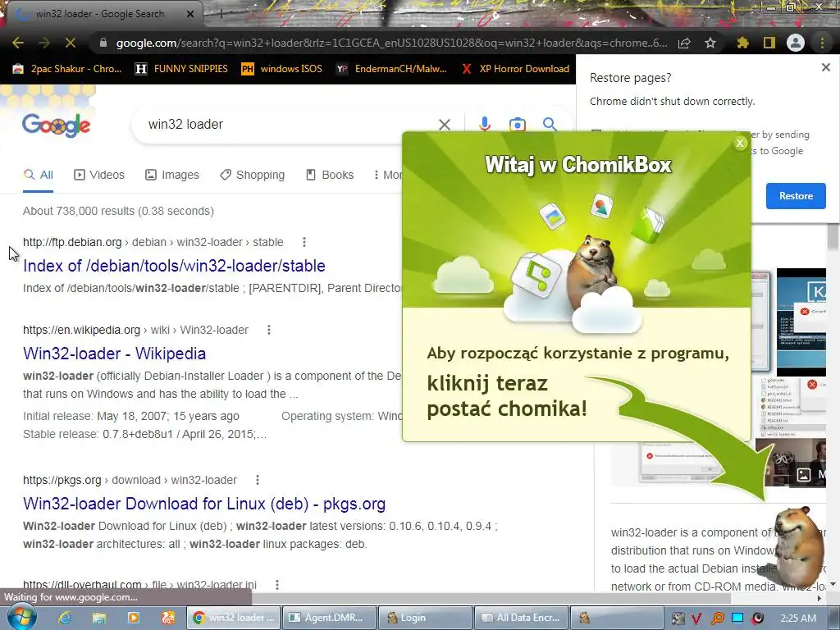Image resolution: width=840 pixels, height=630 pixels.
Task: Open the windows ISOS bookmark
Action: tap(282, 69)
